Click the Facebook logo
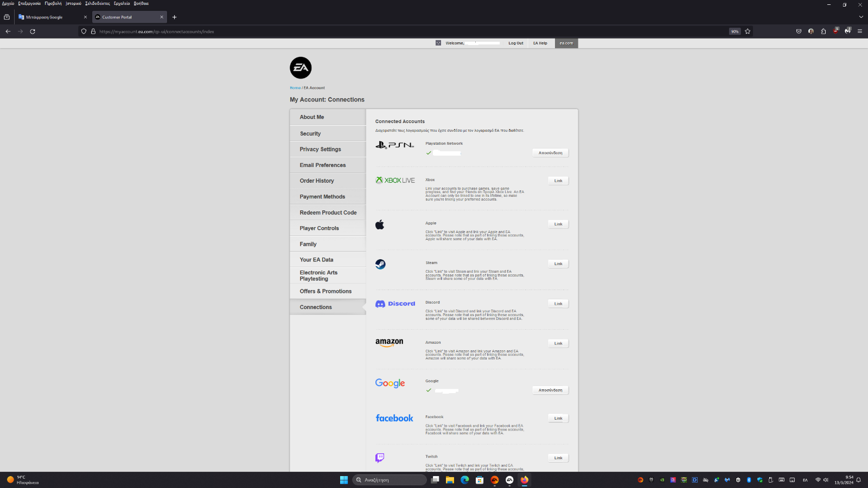 (x=394, y=418)
